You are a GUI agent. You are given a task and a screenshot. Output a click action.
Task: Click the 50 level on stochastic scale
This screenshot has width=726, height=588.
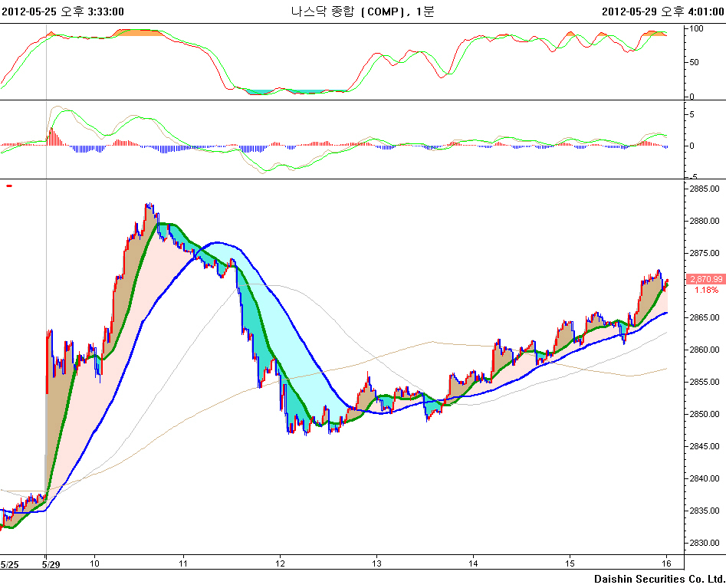[x=695, y=63]
